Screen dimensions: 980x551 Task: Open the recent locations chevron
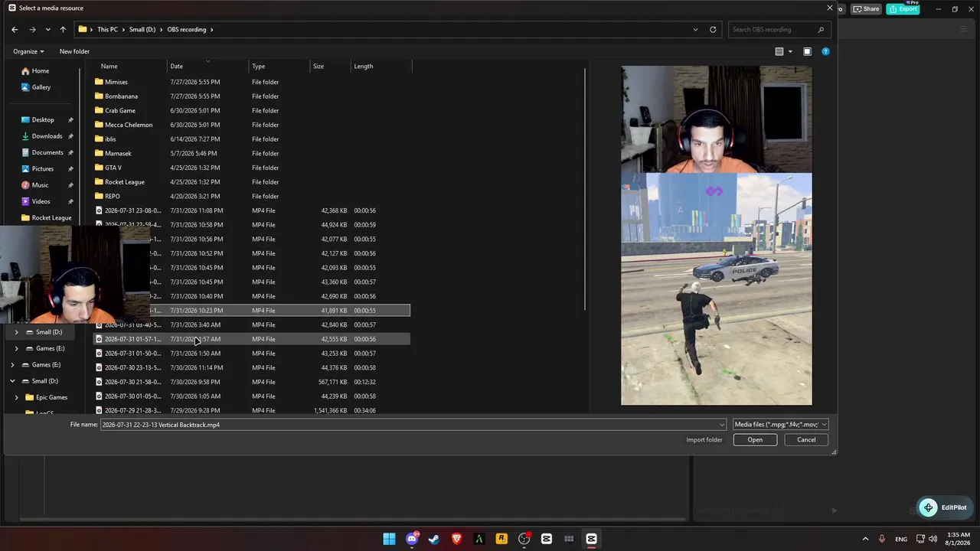[47, 30]
